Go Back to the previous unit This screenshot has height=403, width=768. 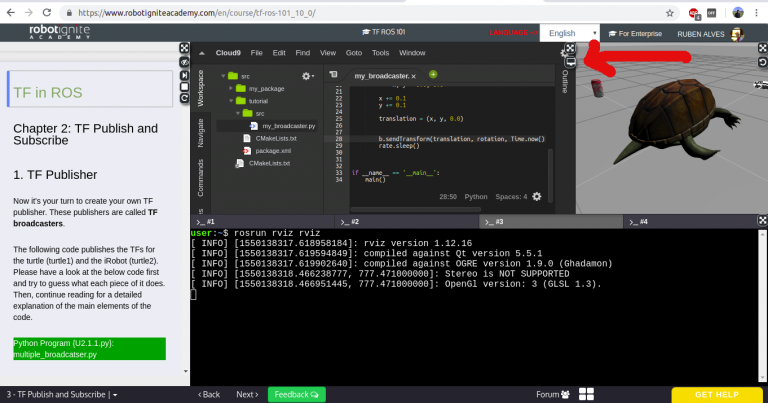[209, 395]
